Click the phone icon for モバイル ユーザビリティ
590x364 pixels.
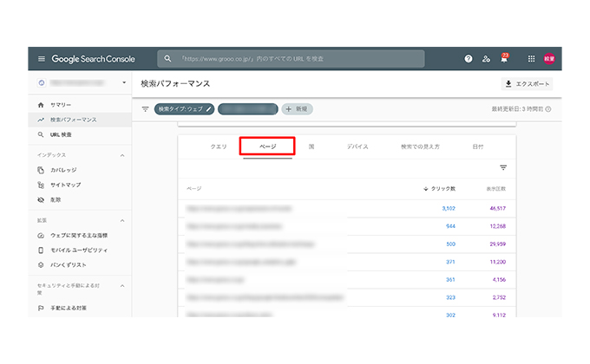click(41, 250)
